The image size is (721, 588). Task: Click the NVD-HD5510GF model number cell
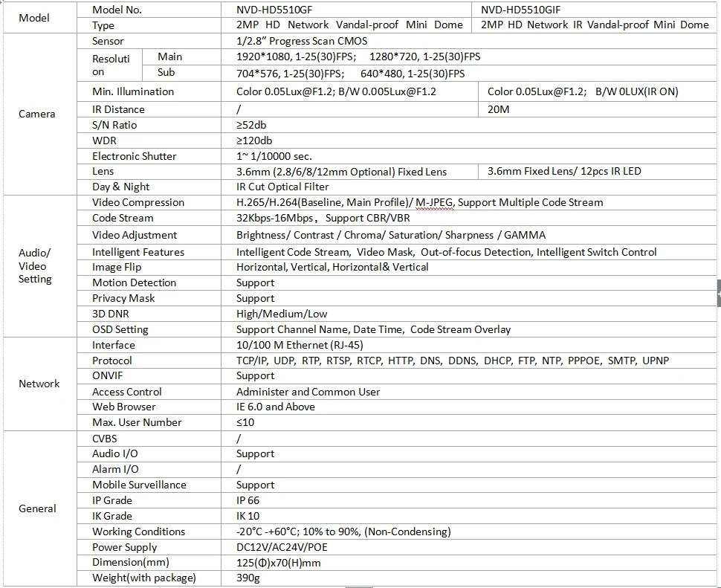click(x=274, y=10)
